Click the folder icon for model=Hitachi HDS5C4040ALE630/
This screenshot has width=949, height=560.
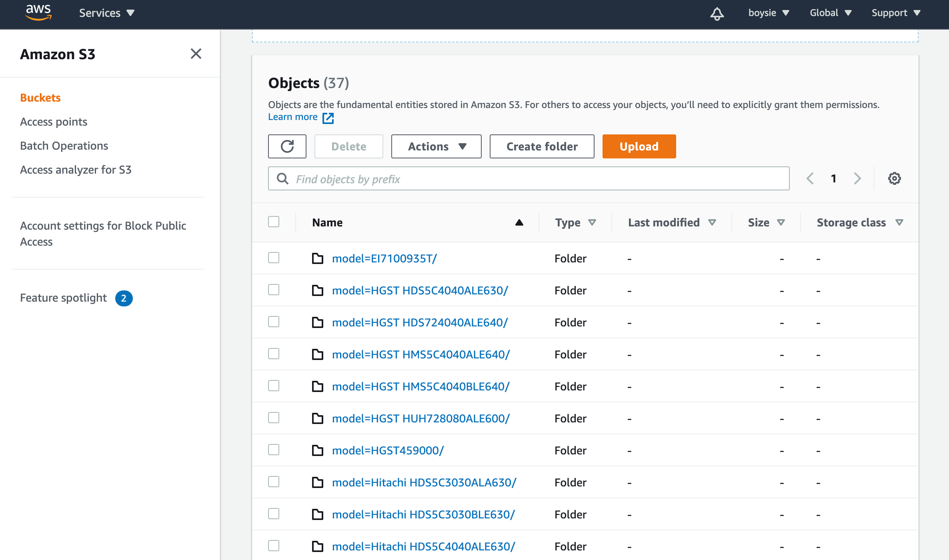[x=318, y=546]
